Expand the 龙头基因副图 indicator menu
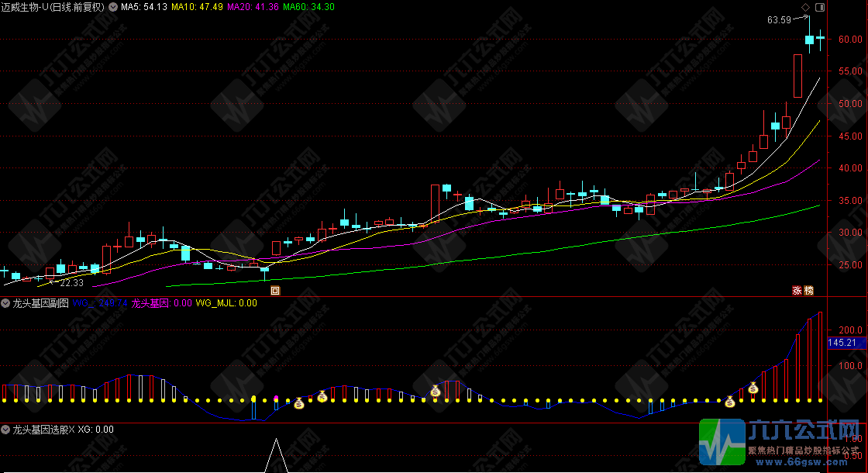 (6, 303)
